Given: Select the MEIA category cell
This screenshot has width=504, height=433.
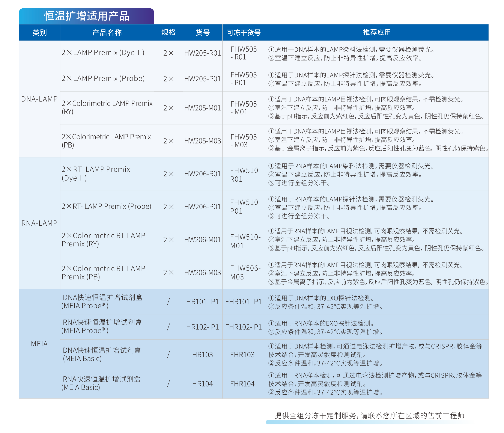Looking at the screenshot, I should pos(39,344).
